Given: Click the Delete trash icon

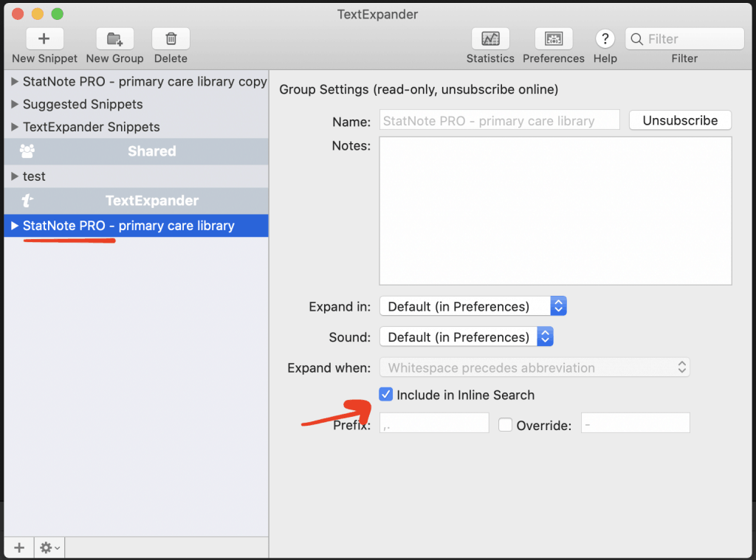Looking at the screenshot, I should pos(171,38).
